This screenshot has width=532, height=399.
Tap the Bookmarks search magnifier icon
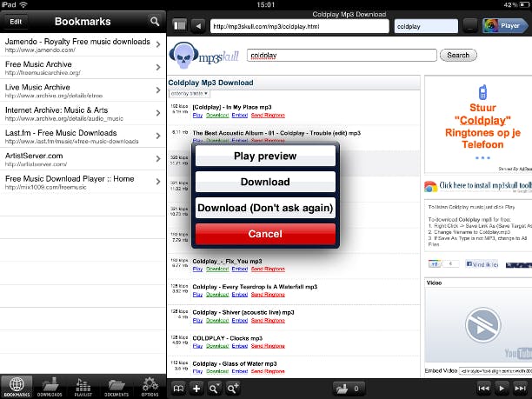(155, 22)
